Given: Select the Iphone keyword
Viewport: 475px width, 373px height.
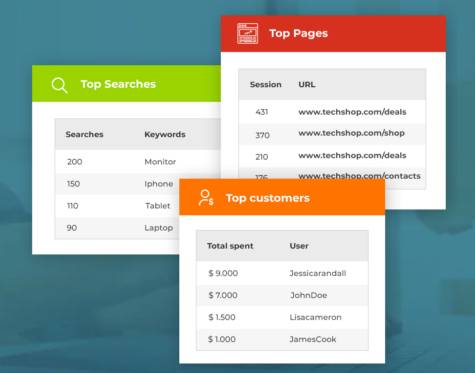Looking at the screenshot, I should 159,184.
